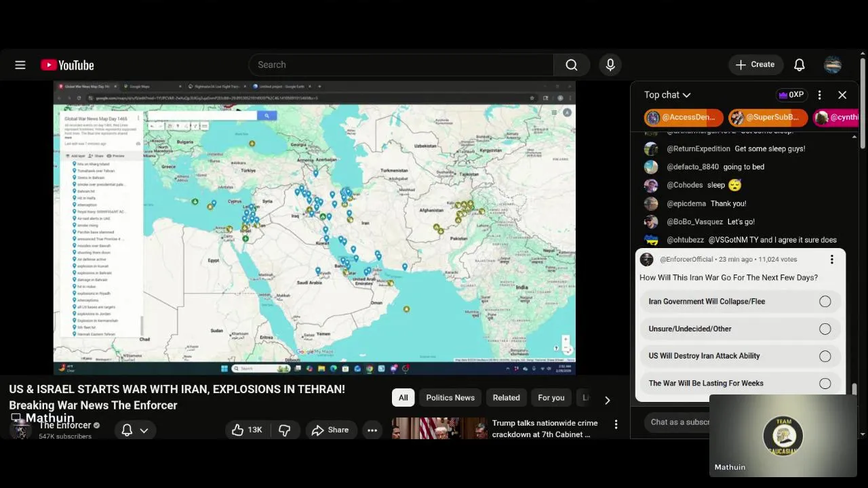View @BoBo_Vasquez's chat avatar
Image resolution: width=868 pixels, height=488 pixels.
[651, 222]
